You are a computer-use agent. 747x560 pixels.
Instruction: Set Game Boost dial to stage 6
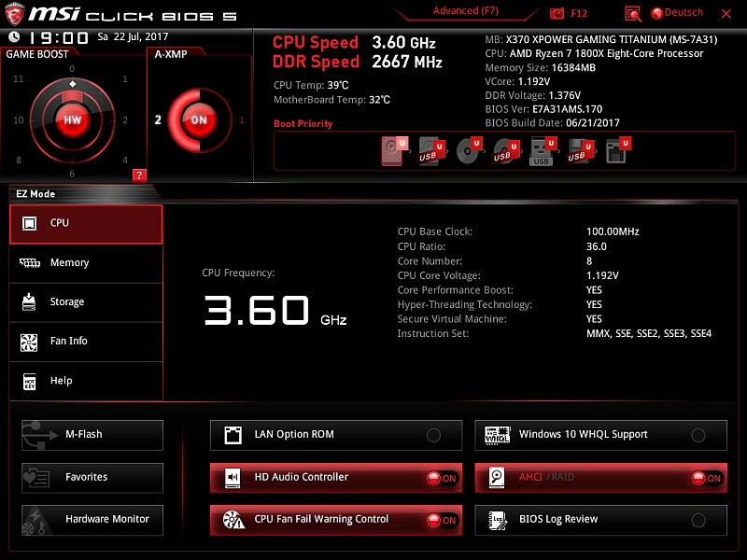72,174
